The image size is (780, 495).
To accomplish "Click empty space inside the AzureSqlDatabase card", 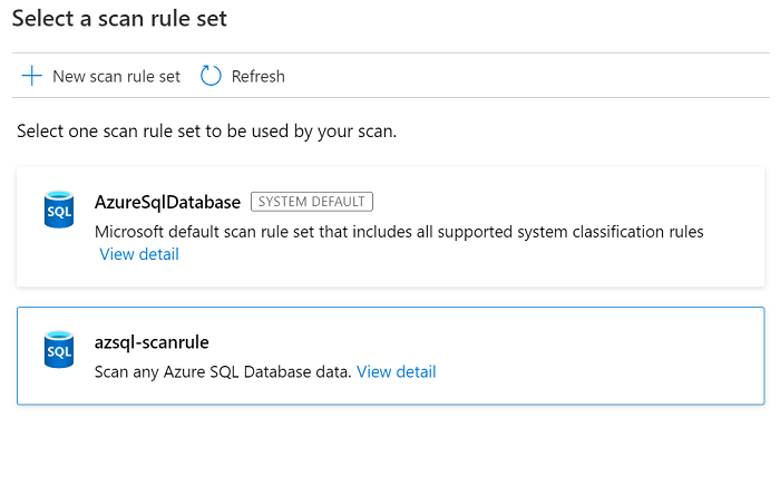I will [560, 260].
